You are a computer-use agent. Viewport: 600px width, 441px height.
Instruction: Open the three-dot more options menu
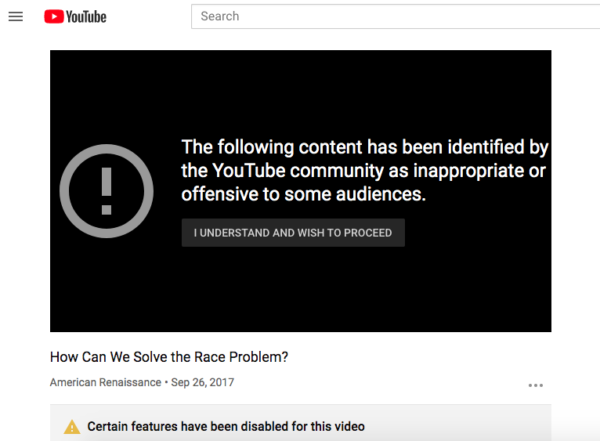536,385
